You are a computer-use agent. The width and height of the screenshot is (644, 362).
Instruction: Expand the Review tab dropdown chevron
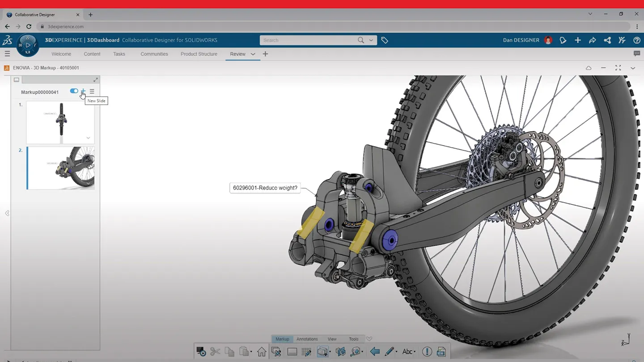(253, 54)
